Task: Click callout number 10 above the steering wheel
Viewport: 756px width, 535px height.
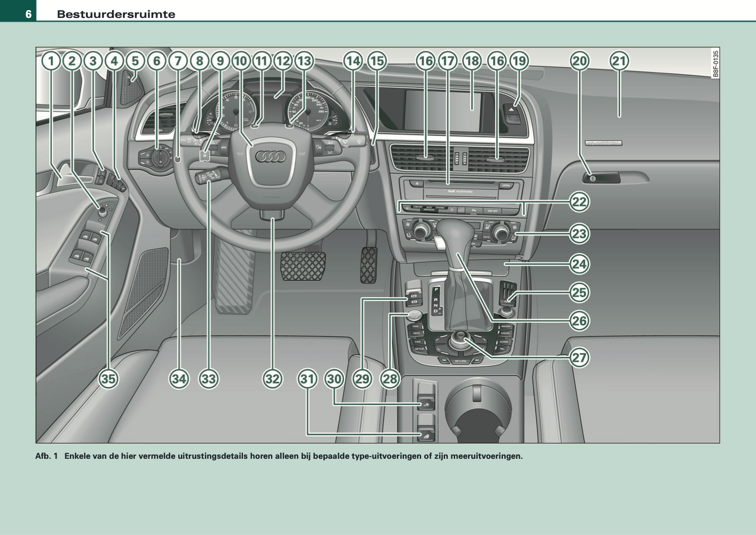Action: click(x=241, y=61)
